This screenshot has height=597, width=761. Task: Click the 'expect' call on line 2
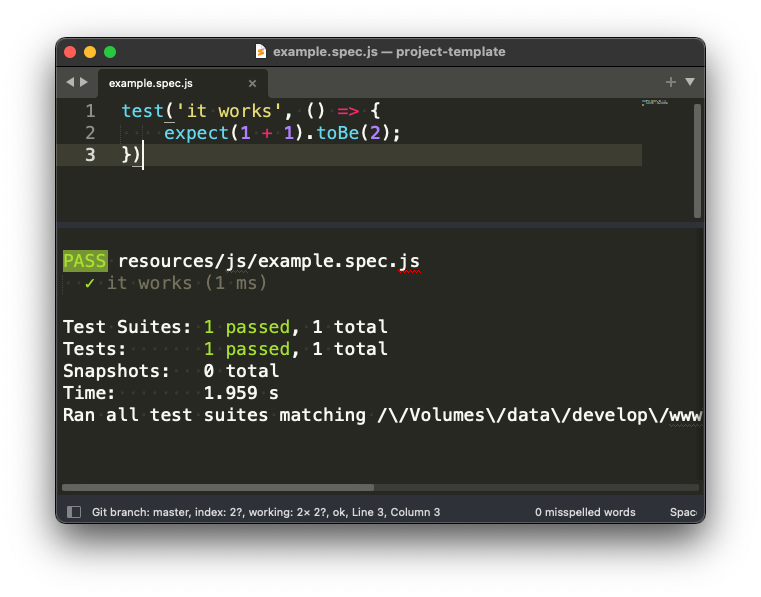tap(196, 133)
